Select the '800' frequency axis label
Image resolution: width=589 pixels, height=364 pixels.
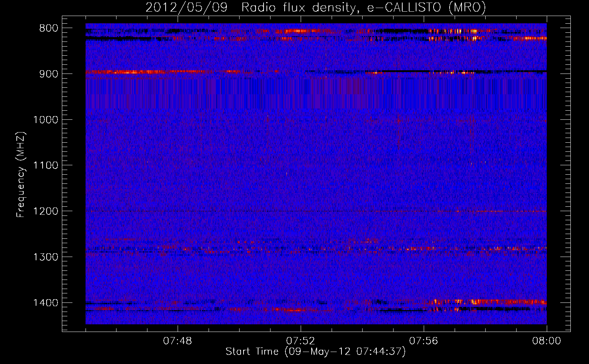point(49,28)
